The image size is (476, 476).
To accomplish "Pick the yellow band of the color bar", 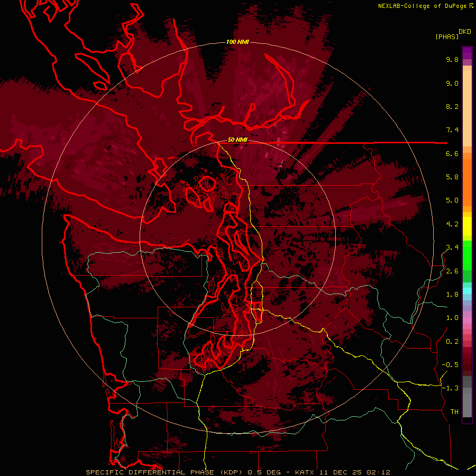I will [467, 226].
